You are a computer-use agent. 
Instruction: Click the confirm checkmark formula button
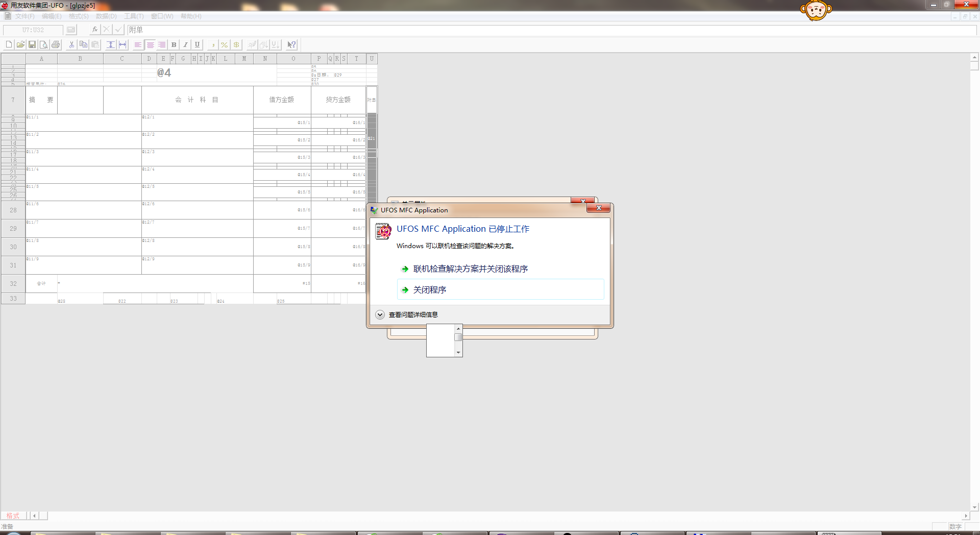point(118,30)
